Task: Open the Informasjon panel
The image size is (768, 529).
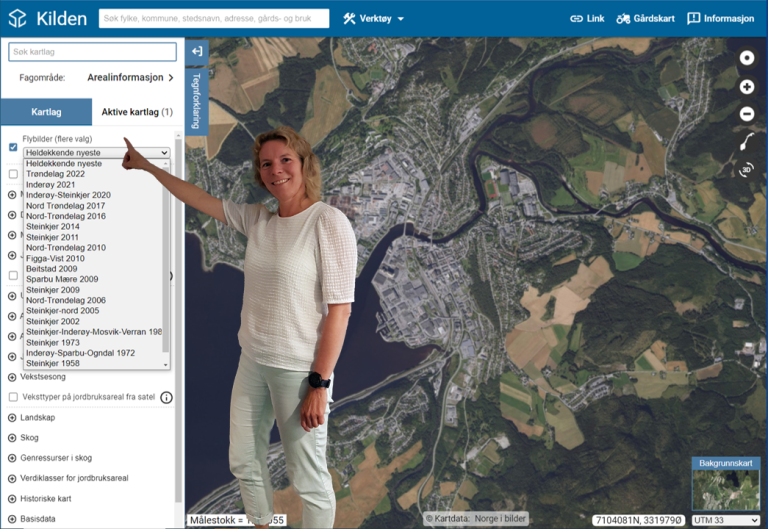Action: [x=720, y=19]
